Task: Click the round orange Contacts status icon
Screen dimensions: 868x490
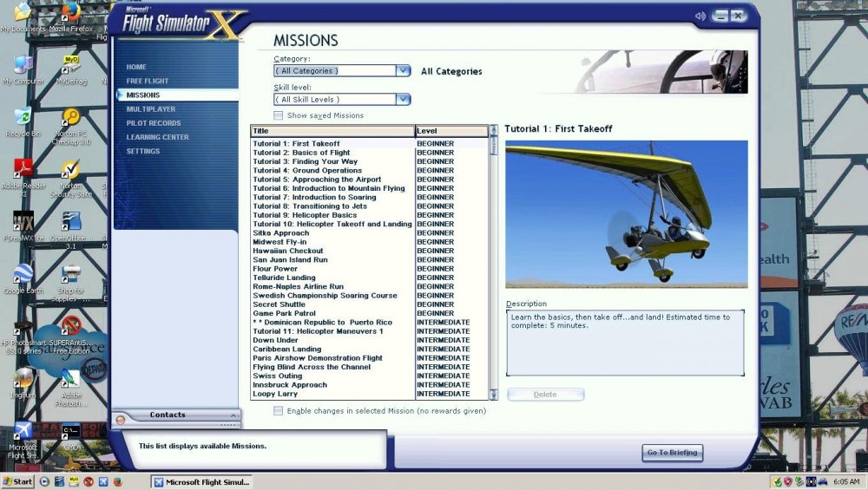Action: pyautogui.click(x=120, y=420)
